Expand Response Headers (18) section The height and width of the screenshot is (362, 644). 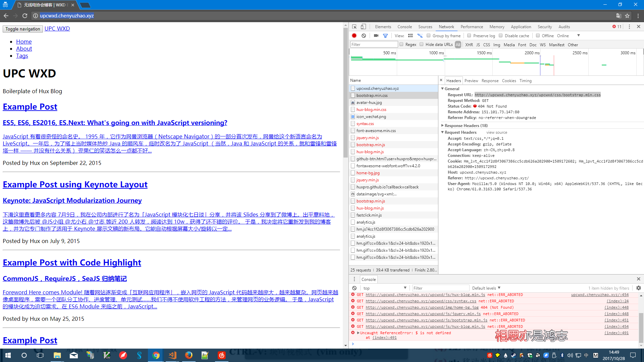pos(442,126)
